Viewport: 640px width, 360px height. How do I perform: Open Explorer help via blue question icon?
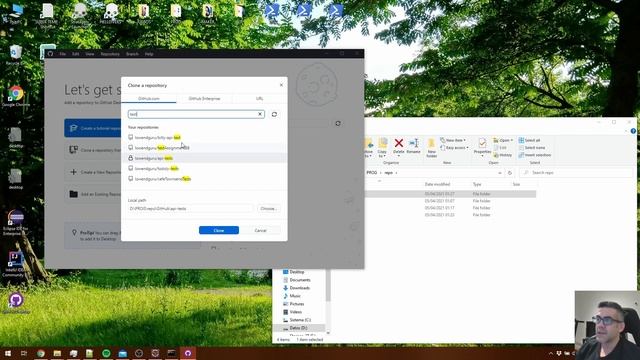[633, 131]
